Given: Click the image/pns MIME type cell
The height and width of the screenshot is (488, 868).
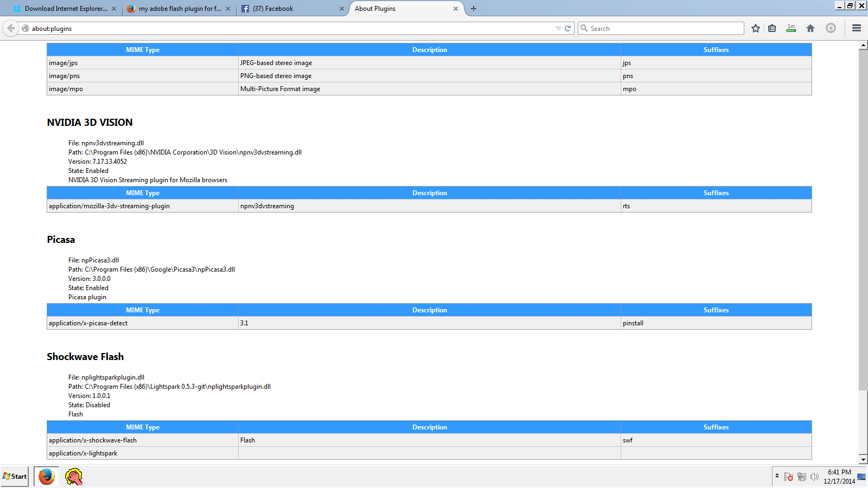Looking at the screenshot, I should pos(143,76).
